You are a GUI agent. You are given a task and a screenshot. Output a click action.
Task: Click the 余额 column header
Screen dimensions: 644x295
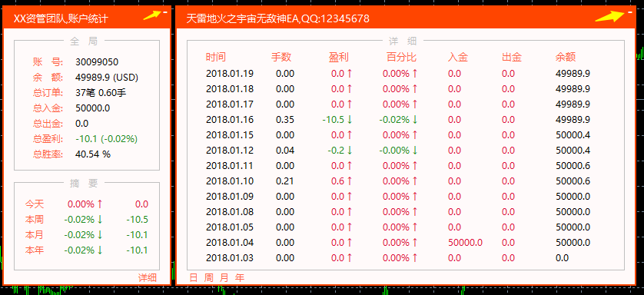(565, 57)
